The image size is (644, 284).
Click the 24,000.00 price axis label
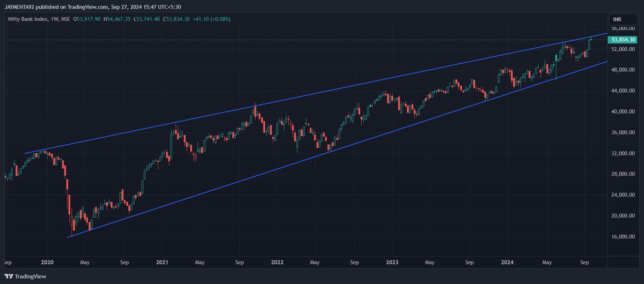[x=624, y=195]
